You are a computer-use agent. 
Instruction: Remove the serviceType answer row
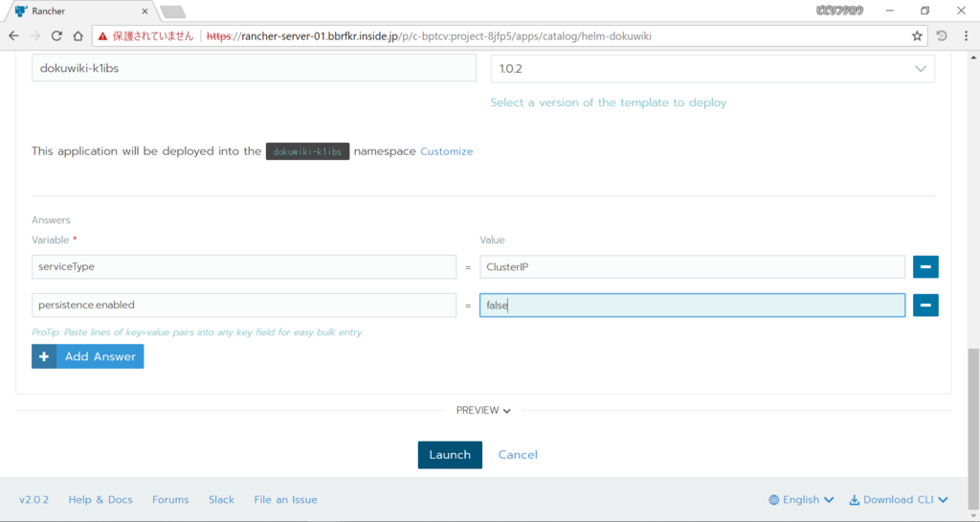click(x=925, y=267)
